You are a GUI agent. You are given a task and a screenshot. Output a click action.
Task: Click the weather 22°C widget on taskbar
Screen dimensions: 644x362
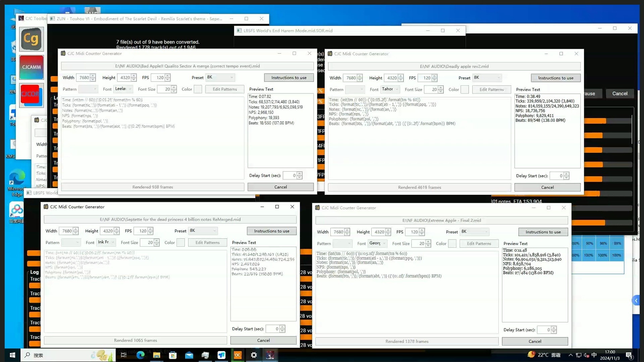tap(544, 355)
